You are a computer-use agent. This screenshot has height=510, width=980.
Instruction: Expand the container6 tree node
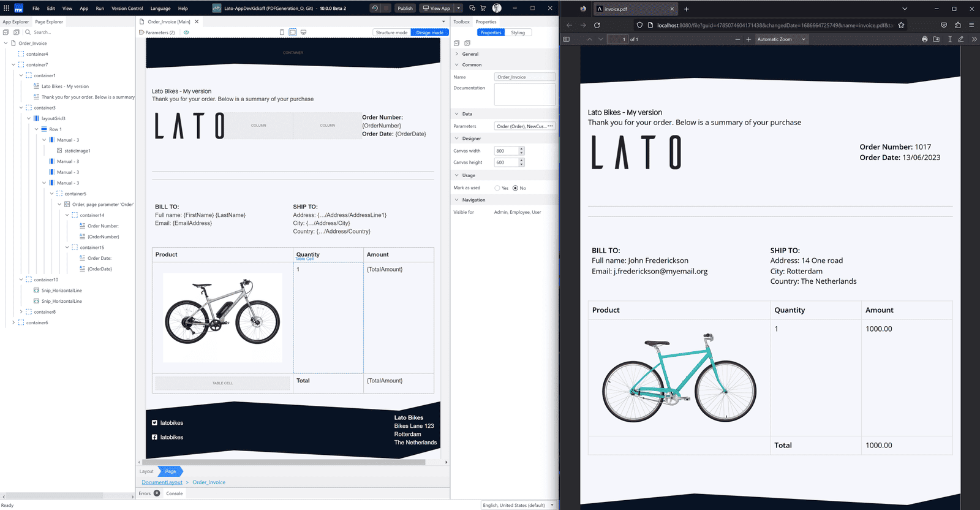click(x=13, y=322)
